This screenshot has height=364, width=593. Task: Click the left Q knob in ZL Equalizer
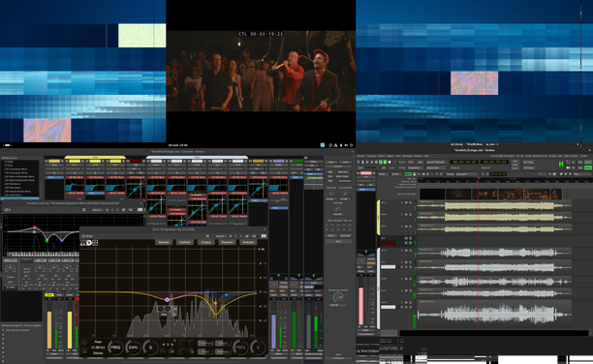tap(151, 348)
